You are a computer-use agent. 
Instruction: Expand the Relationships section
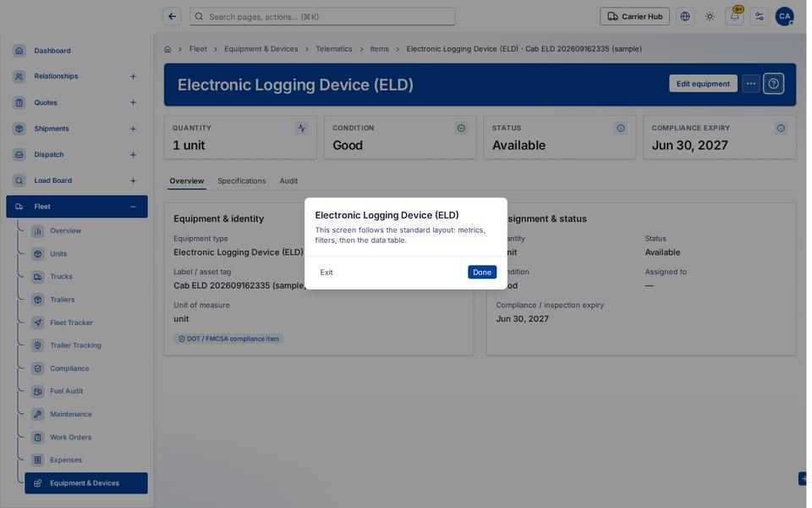click(133, 76)
